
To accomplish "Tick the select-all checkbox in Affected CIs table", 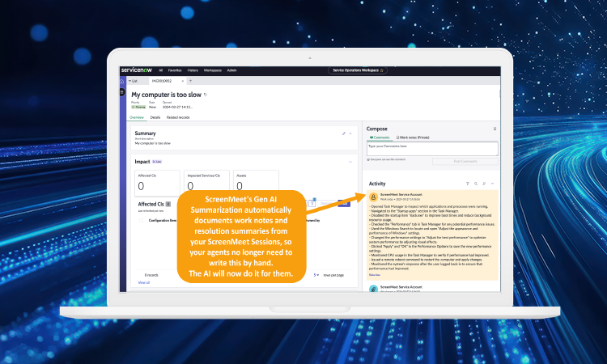I will point(142,221).
